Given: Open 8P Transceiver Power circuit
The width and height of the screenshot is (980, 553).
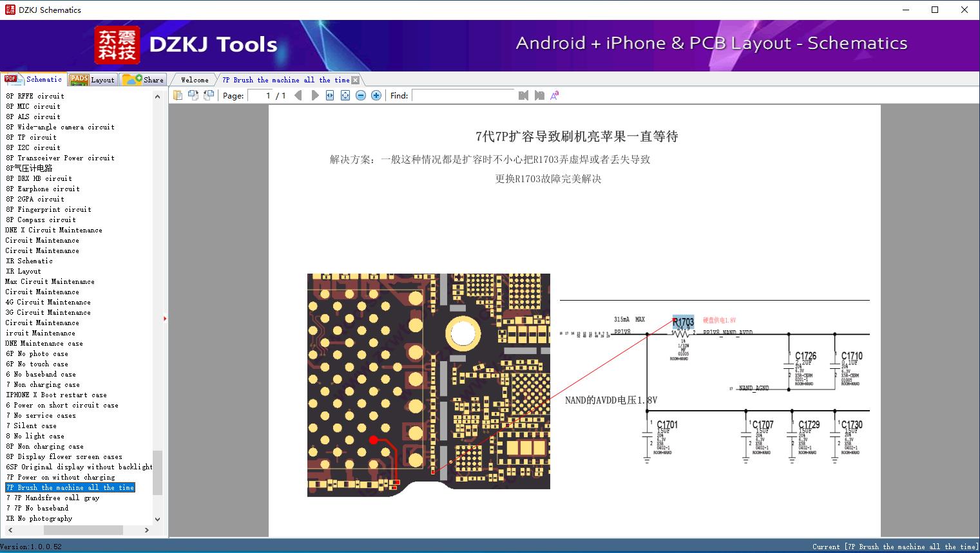Looking at the screenshot, I should [60, 158].
